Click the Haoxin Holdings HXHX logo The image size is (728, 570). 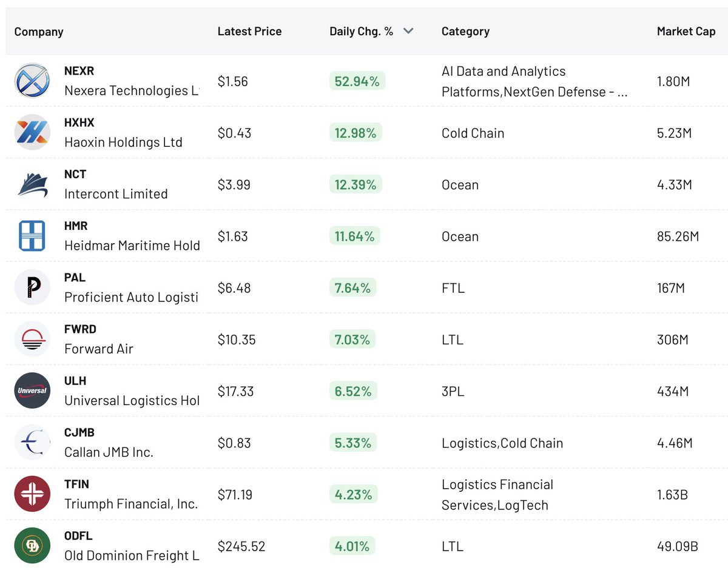pos(32,132)
